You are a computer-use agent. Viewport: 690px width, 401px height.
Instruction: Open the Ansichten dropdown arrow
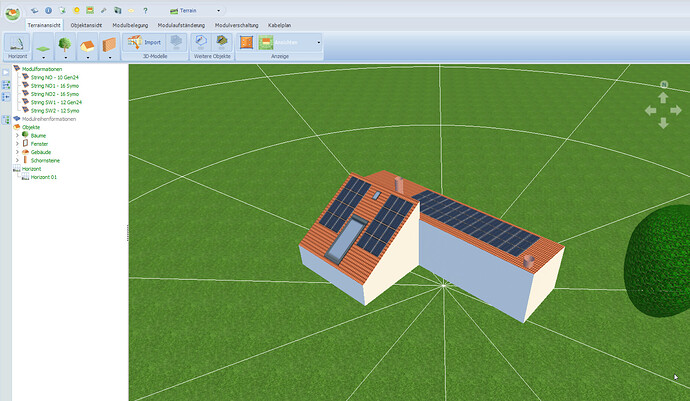[319, 43]
